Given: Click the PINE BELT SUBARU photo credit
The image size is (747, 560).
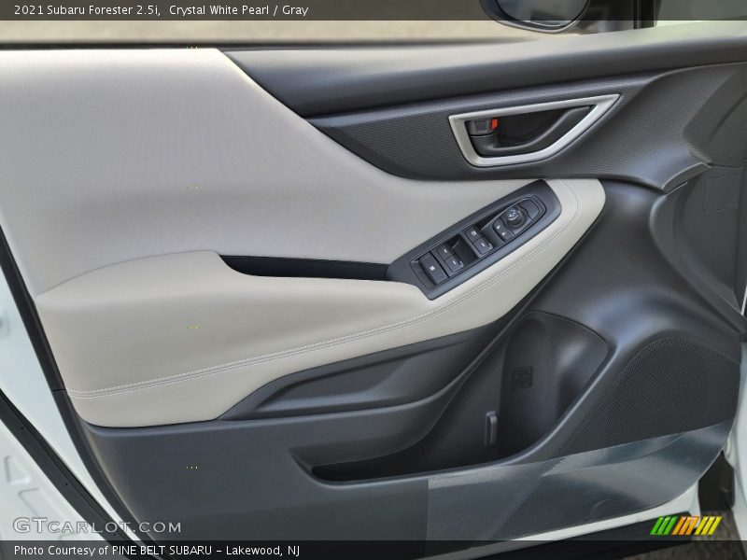Looking at the screenshot, I should [156, 551].
